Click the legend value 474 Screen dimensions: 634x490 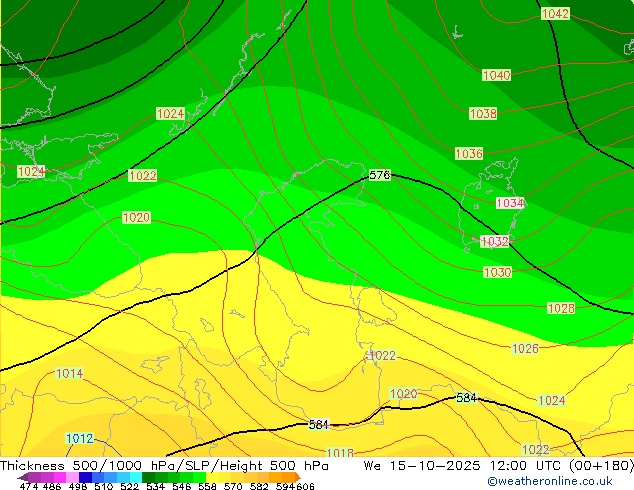[x=29, y=486]
